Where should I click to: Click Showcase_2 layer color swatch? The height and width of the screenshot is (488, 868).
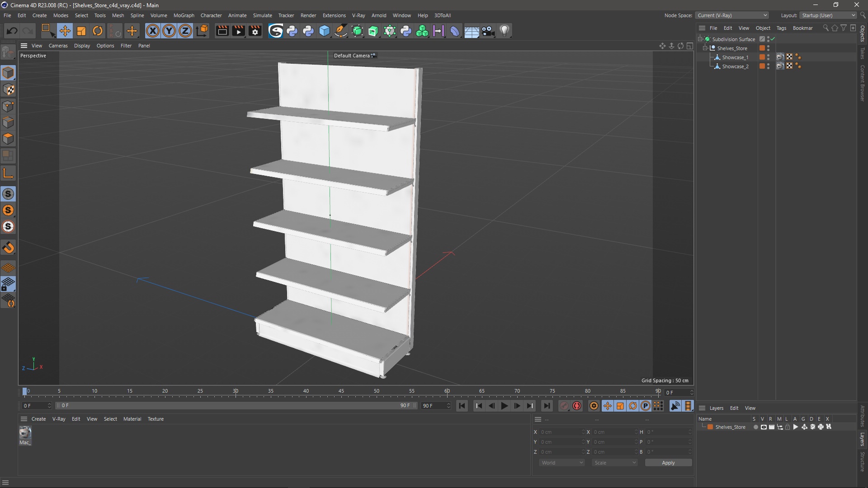point(762,66)
